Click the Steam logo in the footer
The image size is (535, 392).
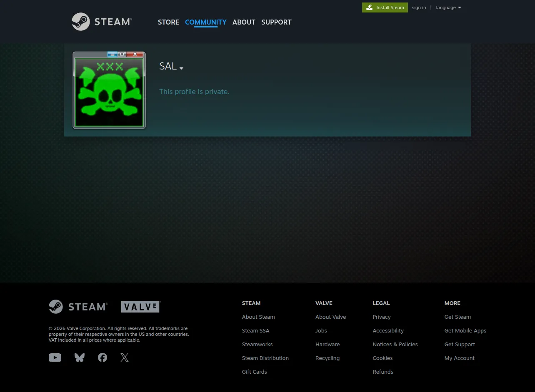pos(78,307)
